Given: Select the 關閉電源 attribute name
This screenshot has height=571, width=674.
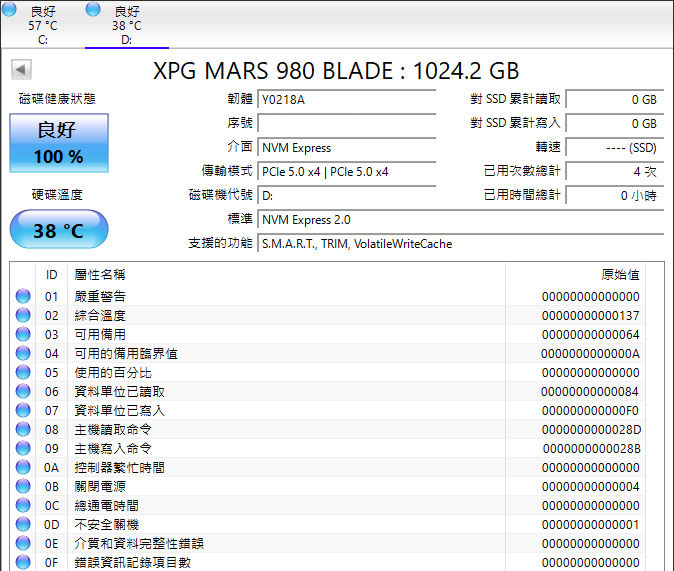Looking at the screenshot, I should [x=100, y=486].
